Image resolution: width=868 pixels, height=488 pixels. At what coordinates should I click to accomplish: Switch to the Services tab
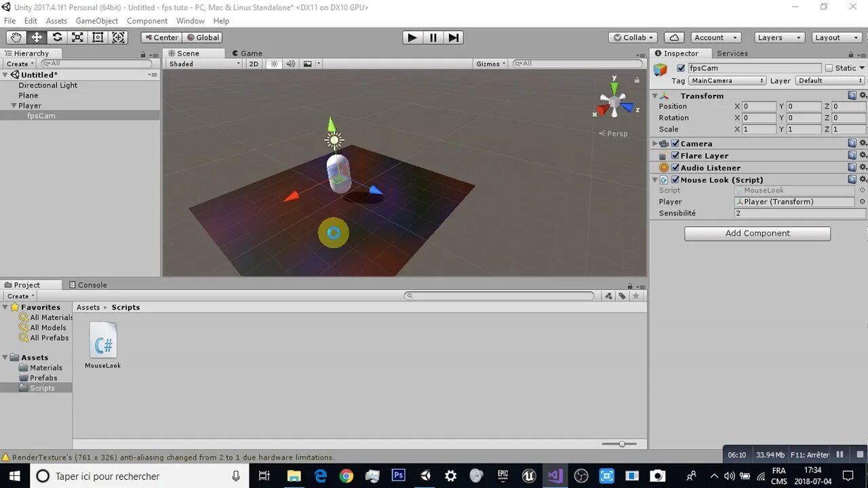(x=732, y=53)
